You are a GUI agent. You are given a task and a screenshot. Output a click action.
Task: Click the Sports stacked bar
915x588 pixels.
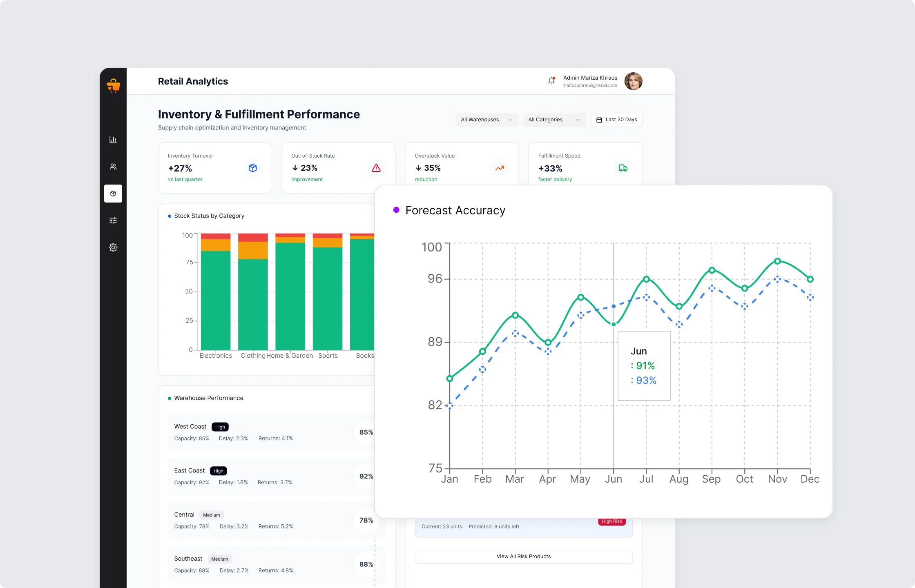pyautogui.click(x=328, y=292)
